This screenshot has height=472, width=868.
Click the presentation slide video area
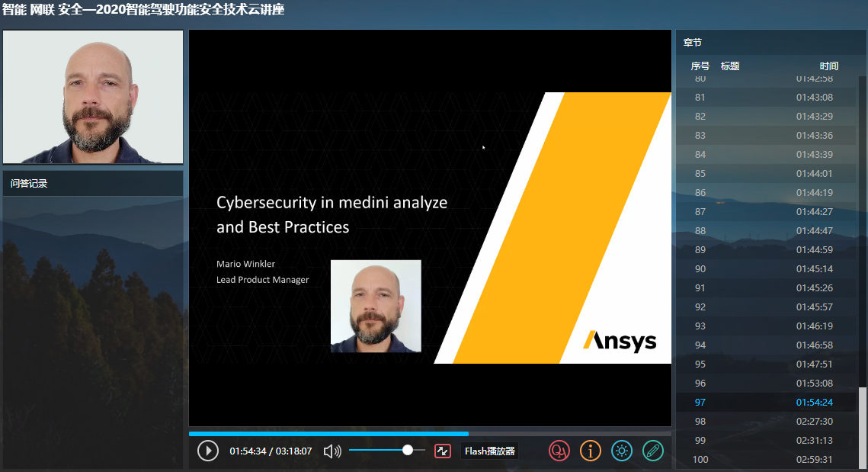click(430, 228)
